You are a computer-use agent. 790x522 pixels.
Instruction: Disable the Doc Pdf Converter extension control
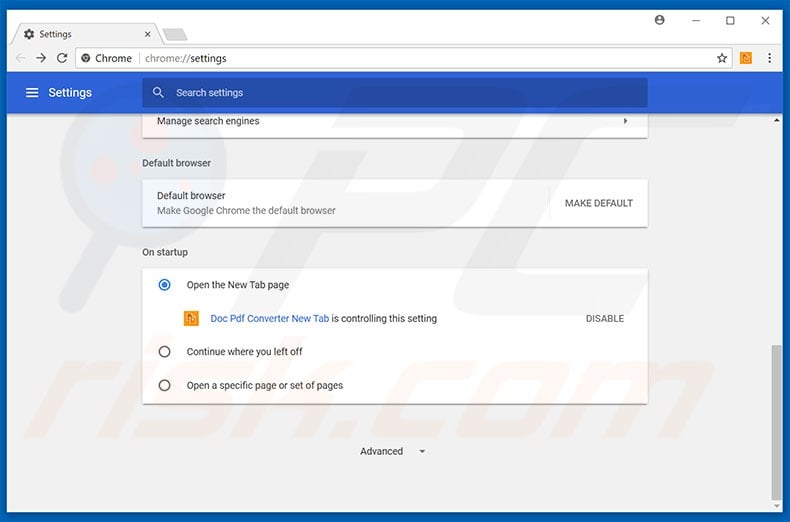605,319
